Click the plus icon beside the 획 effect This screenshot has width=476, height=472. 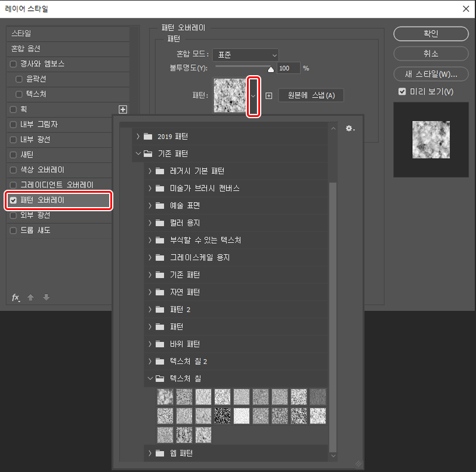click(123, 109)
